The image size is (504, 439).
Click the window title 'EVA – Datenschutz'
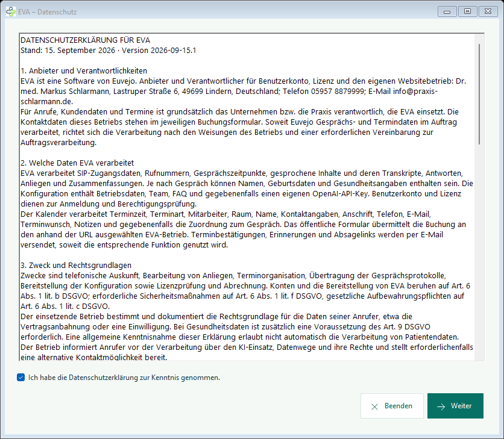click(x=47, y=12)
